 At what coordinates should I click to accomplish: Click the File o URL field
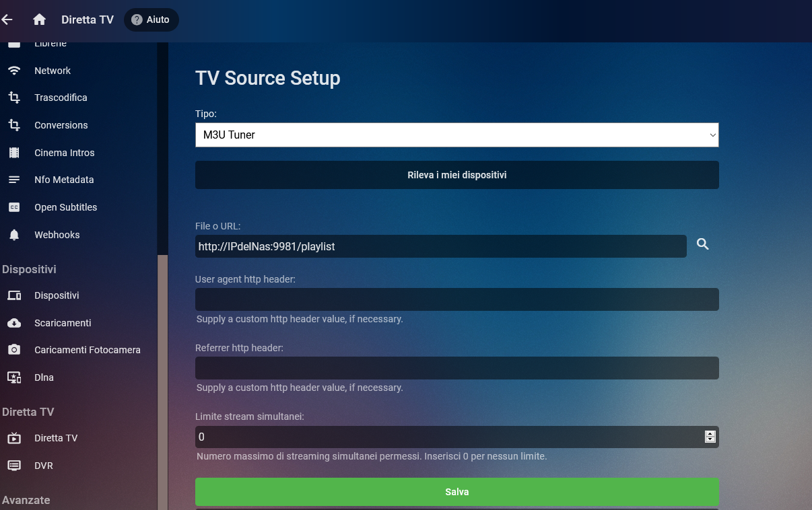pos(440,246)
